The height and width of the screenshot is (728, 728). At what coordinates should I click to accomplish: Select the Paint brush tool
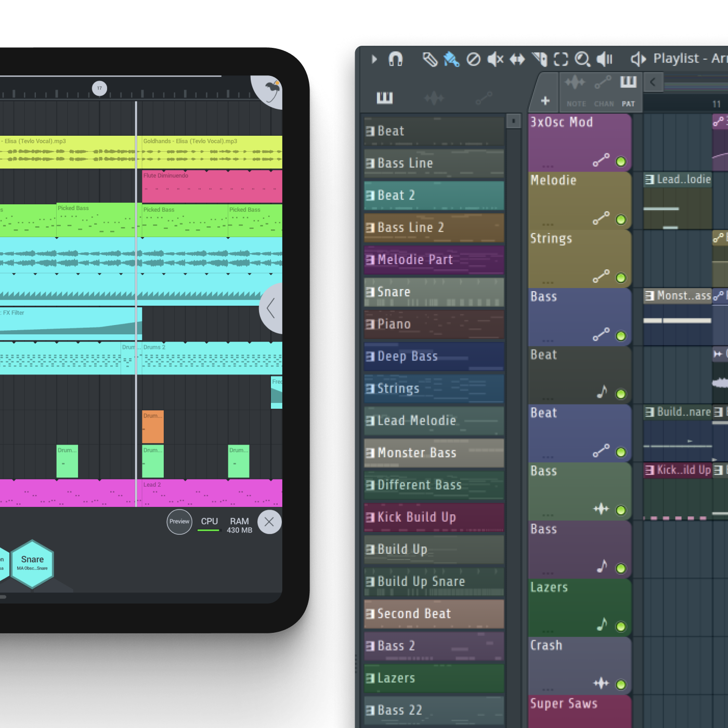[451, 59]
